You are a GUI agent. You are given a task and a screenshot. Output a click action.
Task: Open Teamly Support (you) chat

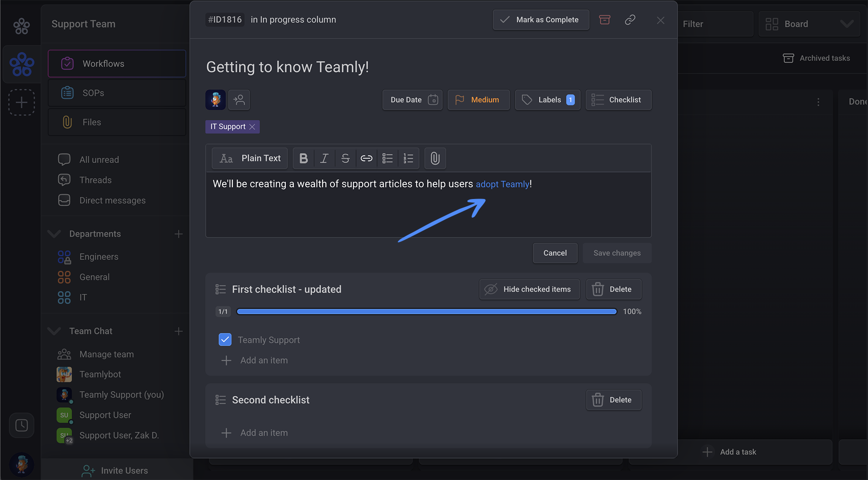click(x=122, y=395)
